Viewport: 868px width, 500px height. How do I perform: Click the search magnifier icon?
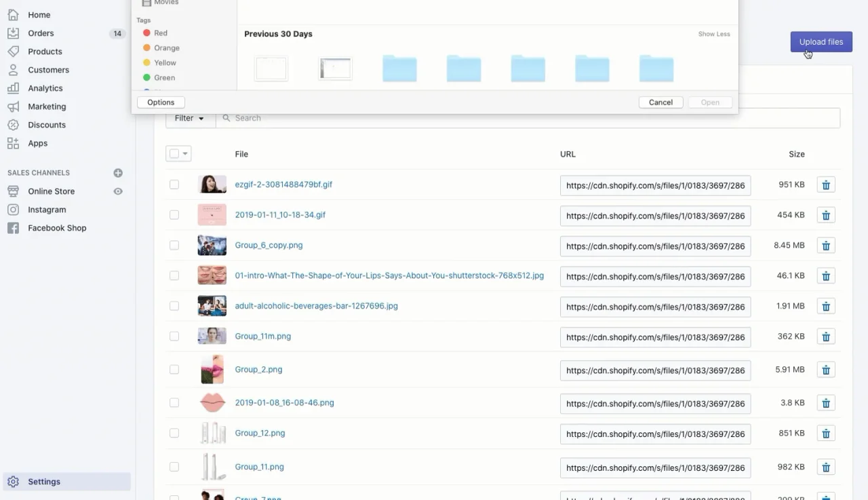pyautogui.click(x=226, y=118)
